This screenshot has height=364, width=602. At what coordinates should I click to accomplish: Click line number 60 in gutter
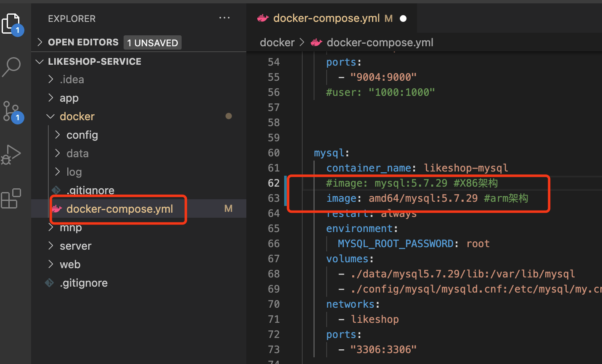[x=274, y=153]
